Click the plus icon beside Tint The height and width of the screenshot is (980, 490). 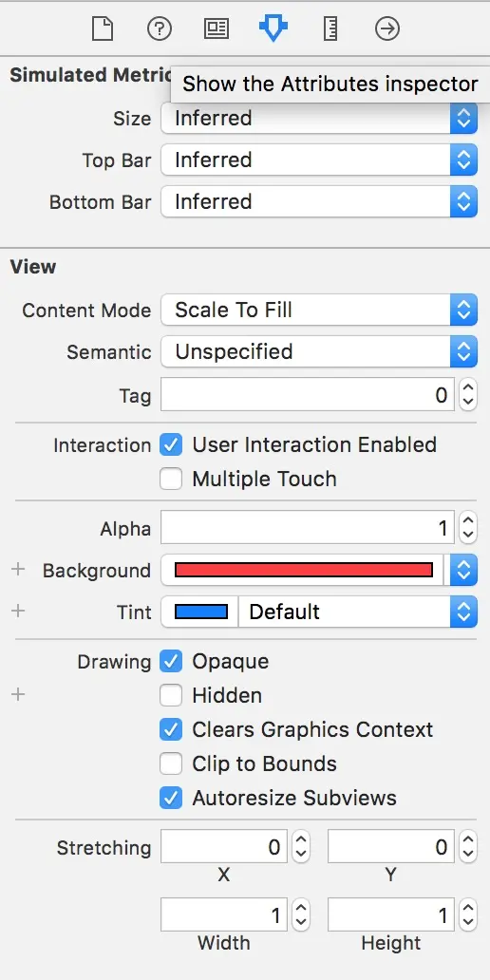[18, 611]
